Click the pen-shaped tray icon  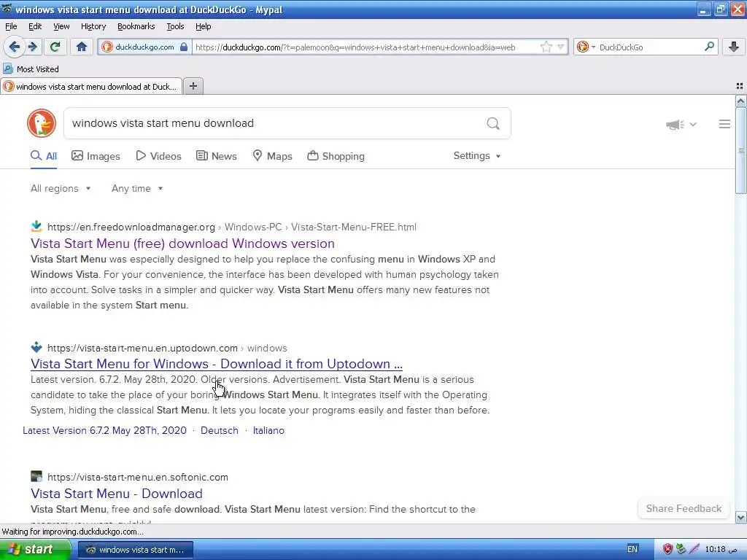click(x=694, y=549)
